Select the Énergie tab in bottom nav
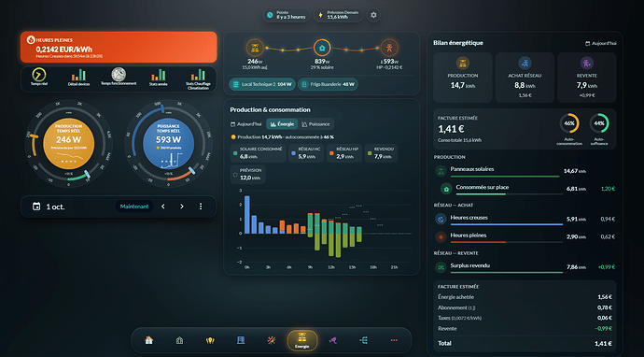644x357 pixels. [302, 340]
